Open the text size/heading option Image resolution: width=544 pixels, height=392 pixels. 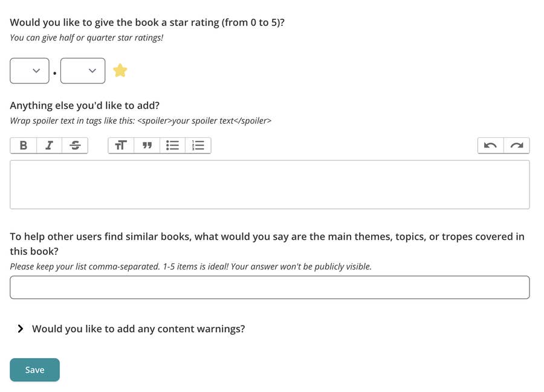point(120,145)
